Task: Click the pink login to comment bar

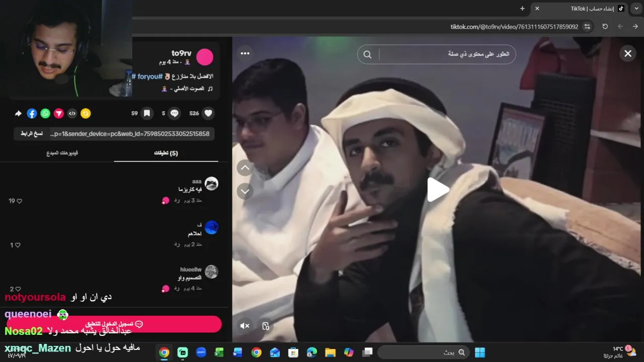Action: coord(115,324)
